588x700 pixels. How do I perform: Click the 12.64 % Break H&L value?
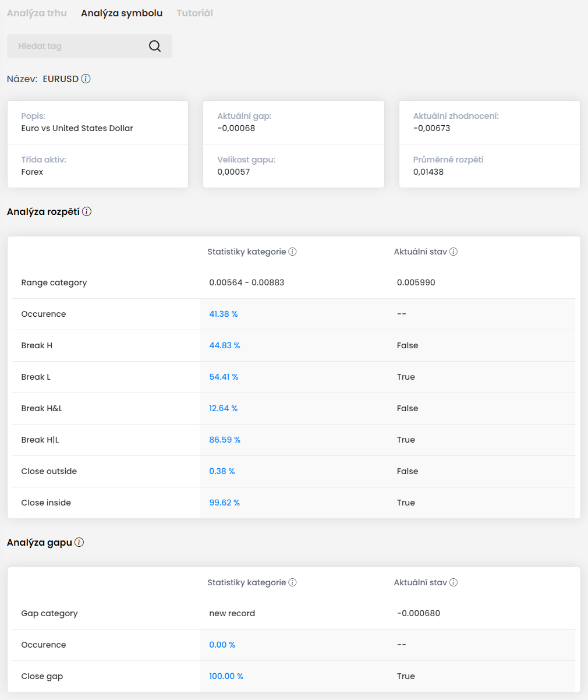pos(224,409)
